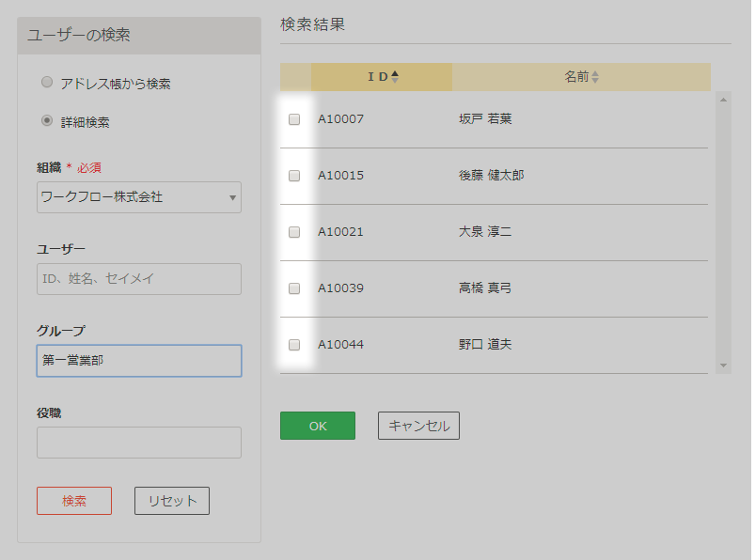Check the box for A10044 野口 道夫
Viewport: 755px width, 560px height.
[x=294, y=345]
